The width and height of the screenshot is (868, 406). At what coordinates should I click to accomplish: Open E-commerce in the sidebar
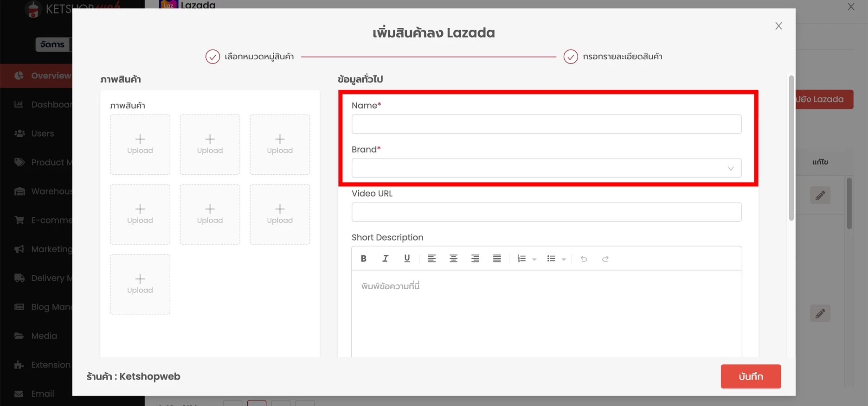(42, 220)
